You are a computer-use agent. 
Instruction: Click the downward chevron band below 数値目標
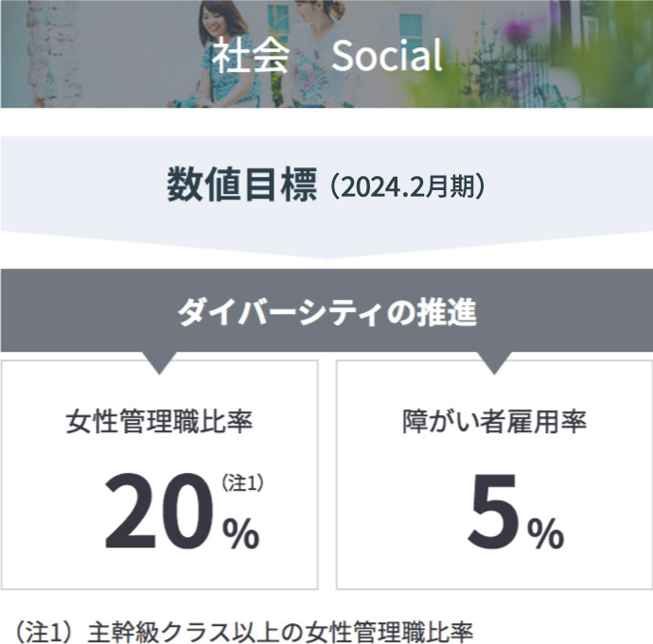[x=326, y=245]
